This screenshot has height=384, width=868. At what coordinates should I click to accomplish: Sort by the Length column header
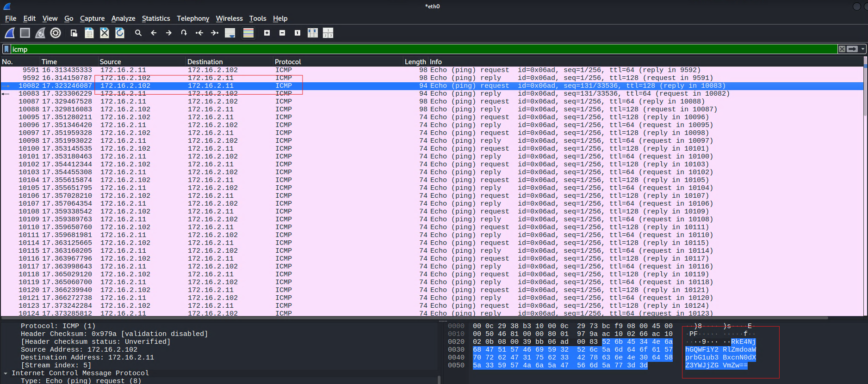pyautogui.click(x=415, y=61)
